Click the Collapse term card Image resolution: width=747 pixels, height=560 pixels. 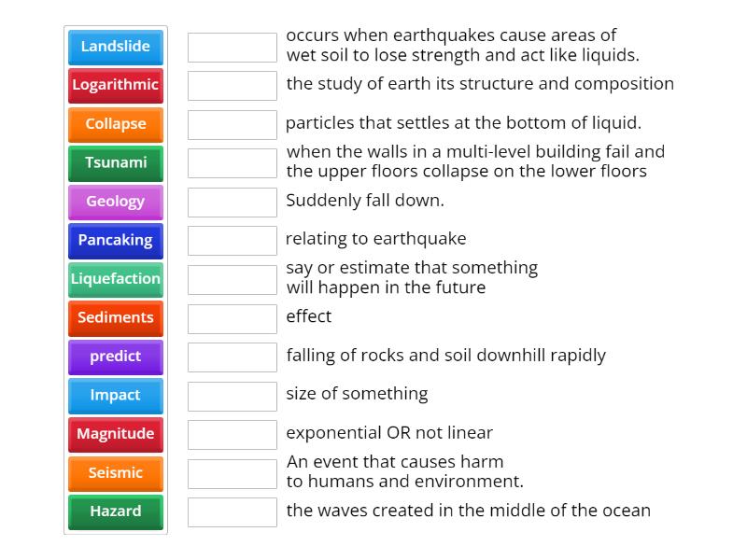[x=116, y=123]
